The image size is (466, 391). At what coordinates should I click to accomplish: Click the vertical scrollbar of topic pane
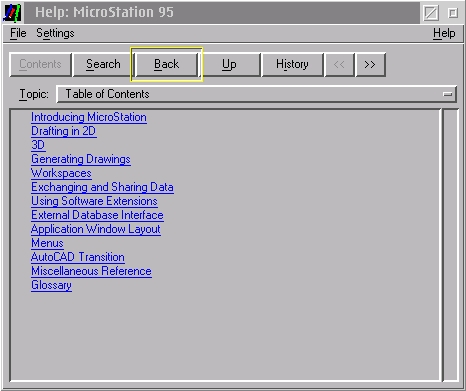pos(451,245)
